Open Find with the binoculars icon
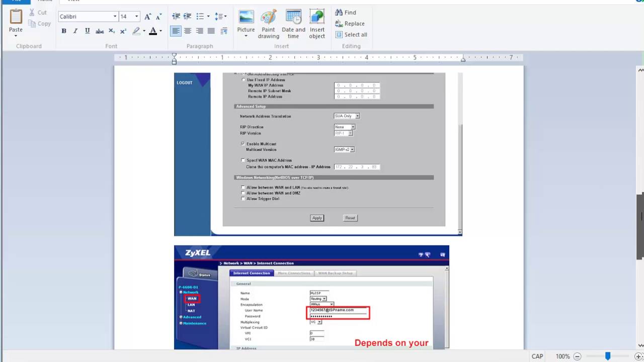Screen dimensions: 644x362 pos(339,13)
